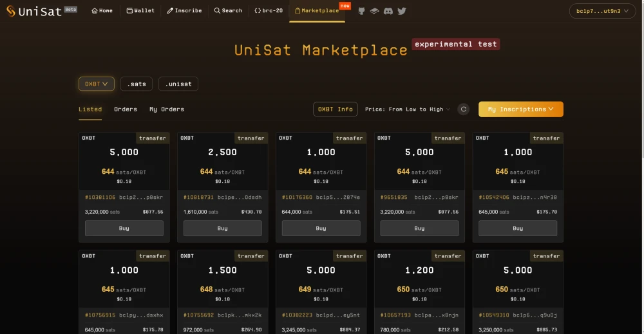Open Price: From Low to High sort dropdown

tap(408, 109)
